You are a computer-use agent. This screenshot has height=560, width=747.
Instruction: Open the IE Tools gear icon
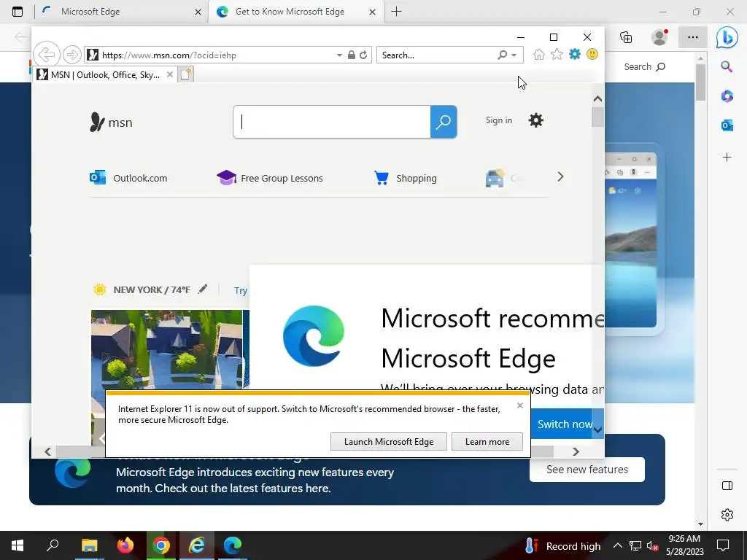pyautogui.click(x=575, y=54)
